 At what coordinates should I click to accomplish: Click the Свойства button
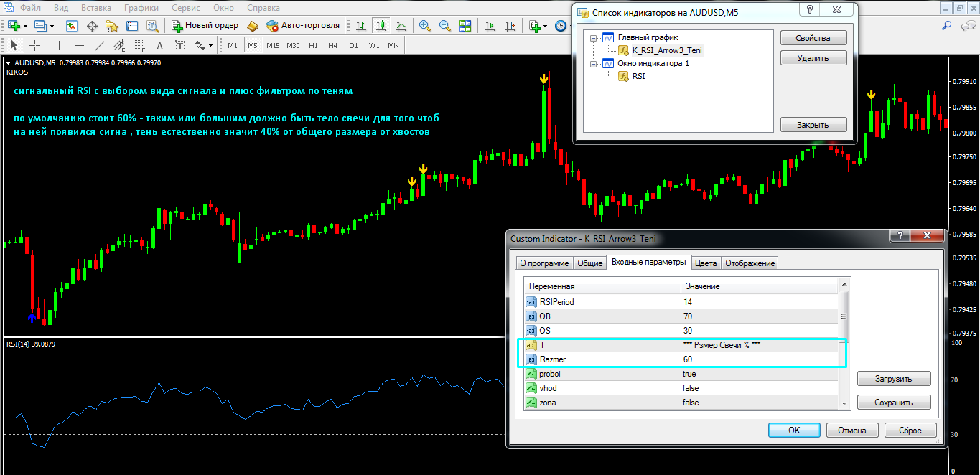coord(813,38)
